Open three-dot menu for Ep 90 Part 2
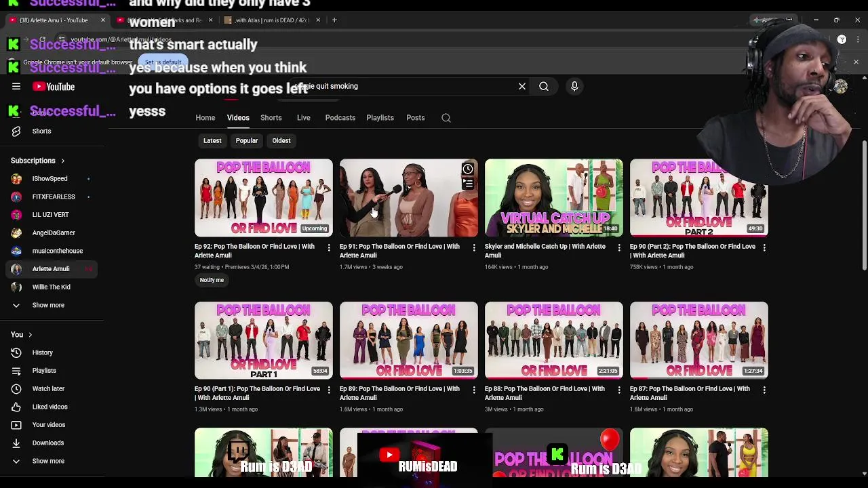 pyautogui.click(x=764, y=248)
